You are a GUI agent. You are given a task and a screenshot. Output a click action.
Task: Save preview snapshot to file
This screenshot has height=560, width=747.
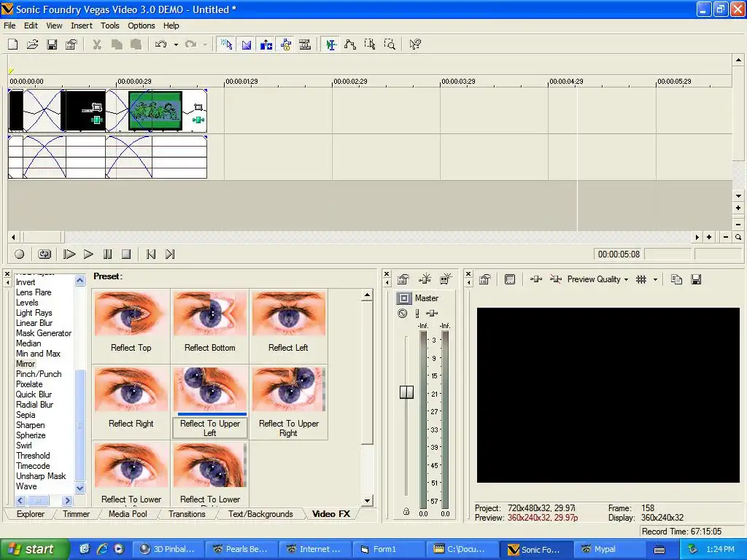pos(696,279)
